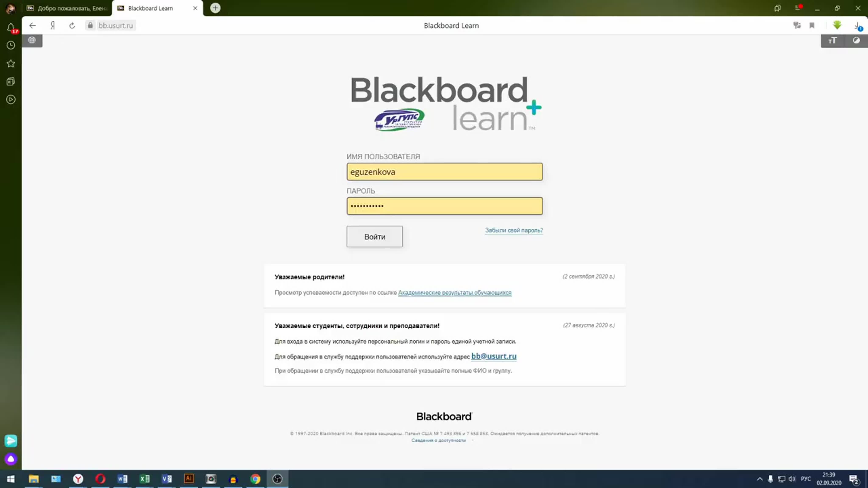Open notifications bell in browser sidebar
The image size is (868, 488).
pyautogui.click(x=11, y=27)
